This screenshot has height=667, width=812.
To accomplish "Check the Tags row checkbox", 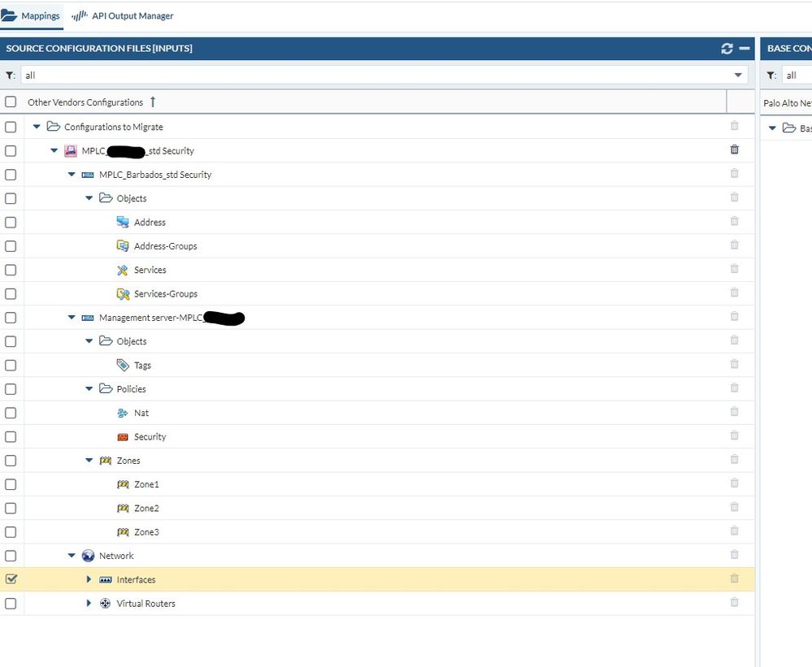I will tap(11, 366).
